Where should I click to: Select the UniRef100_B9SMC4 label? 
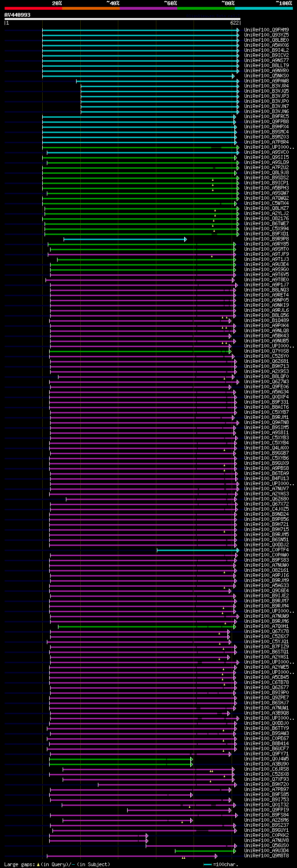pos(266,132)
